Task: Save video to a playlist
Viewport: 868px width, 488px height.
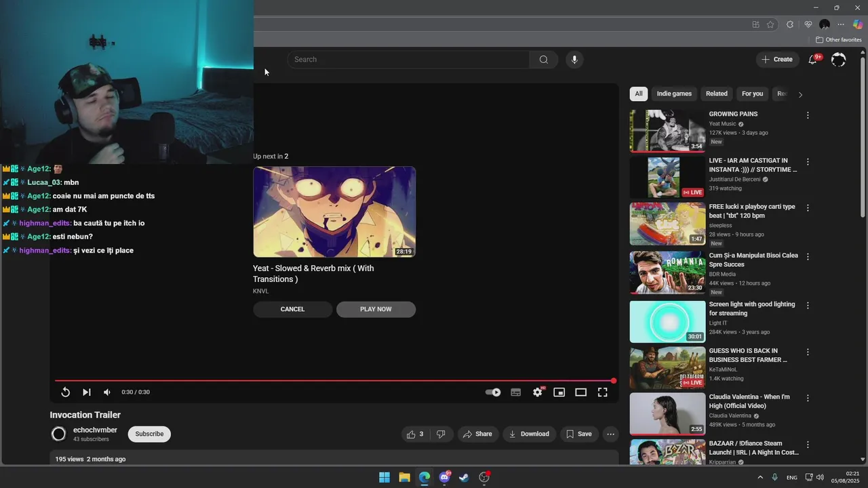Action: 579,434
